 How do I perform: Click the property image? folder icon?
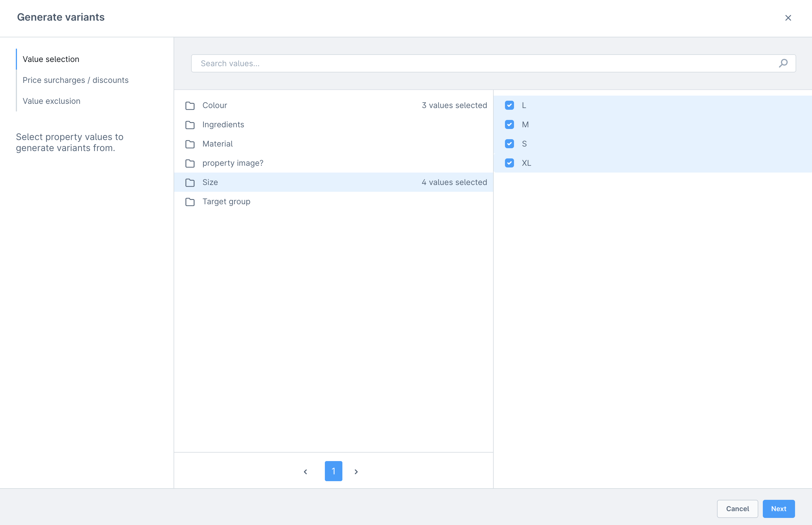coord(190,163)
